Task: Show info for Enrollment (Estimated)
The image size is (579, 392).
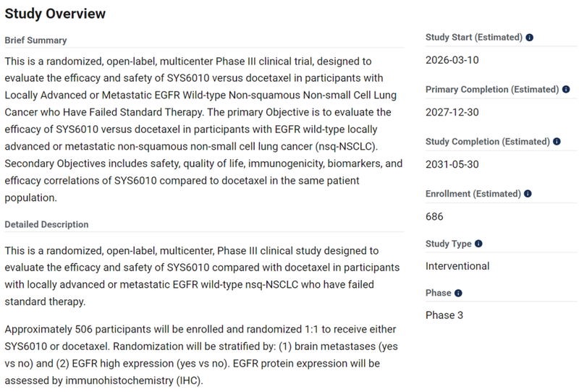Action: [528, 194]
